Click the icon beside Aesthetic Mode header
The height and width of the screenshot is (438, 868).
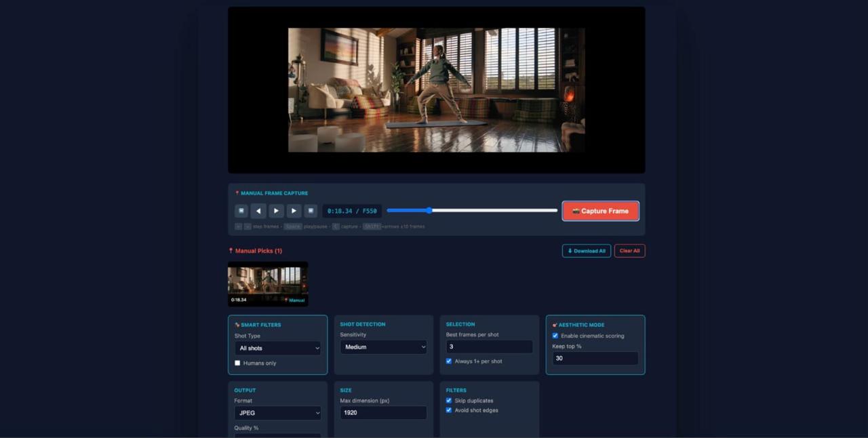[x=553, y=325]
